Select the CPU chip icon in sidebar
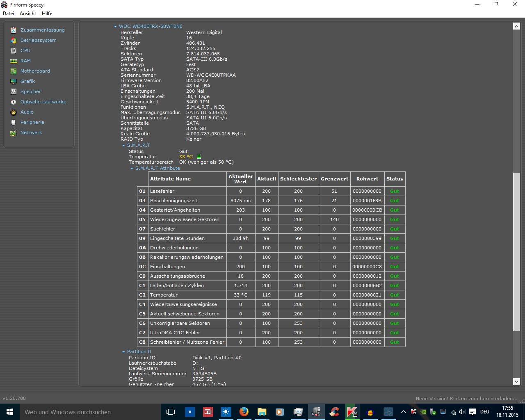 point(14,50)
